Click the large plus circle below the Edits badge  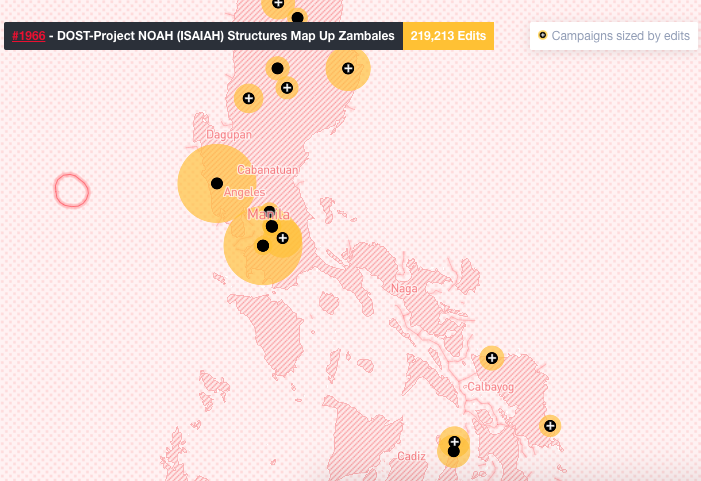(x=348, y=69)
